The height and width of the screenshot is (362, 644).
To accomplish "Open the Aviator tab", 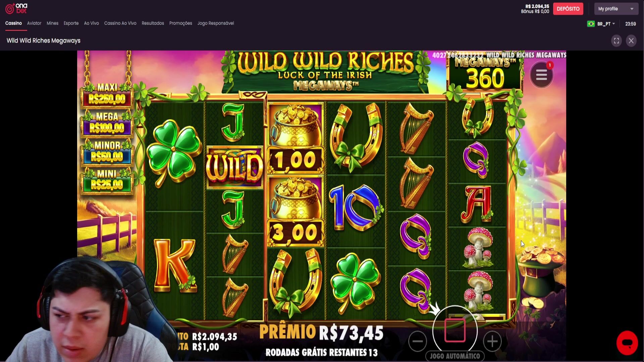I will [x=34, y=23].
